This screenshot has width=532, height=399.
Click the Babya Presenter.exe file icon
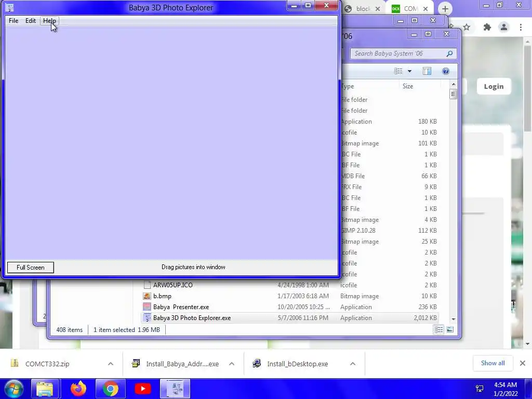[x=147, y=307]
